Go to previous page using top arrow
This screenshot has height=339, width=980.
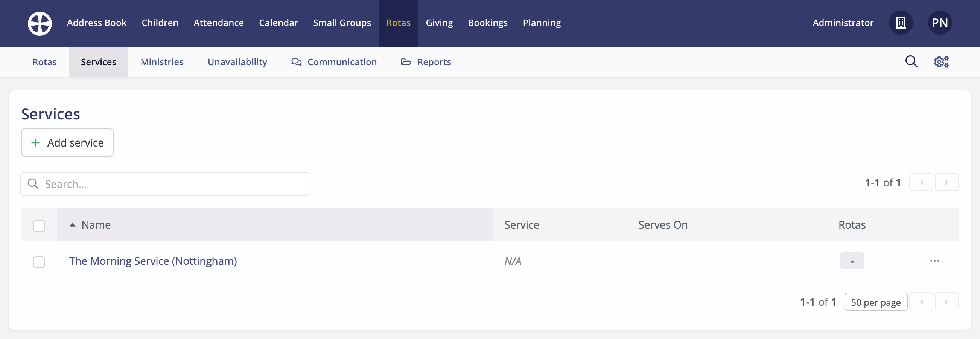(x=921, y=182)
